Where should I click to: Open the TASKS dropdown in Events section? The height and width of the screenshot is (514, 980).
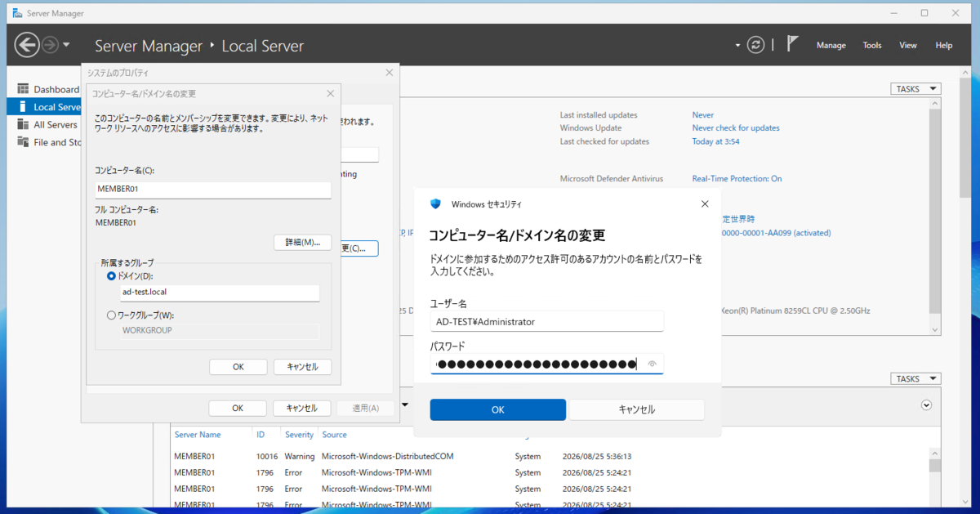(915, 379)
